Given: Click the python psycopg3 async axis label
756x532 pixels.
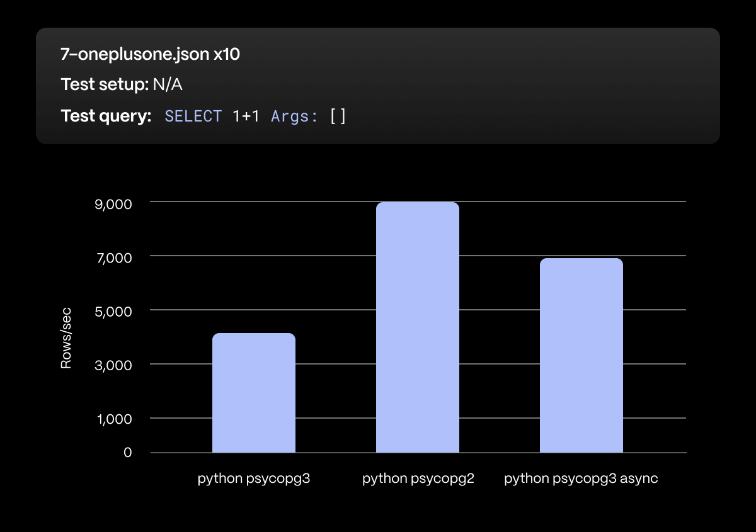Looking at the screenshot, I should coord(581,478).
